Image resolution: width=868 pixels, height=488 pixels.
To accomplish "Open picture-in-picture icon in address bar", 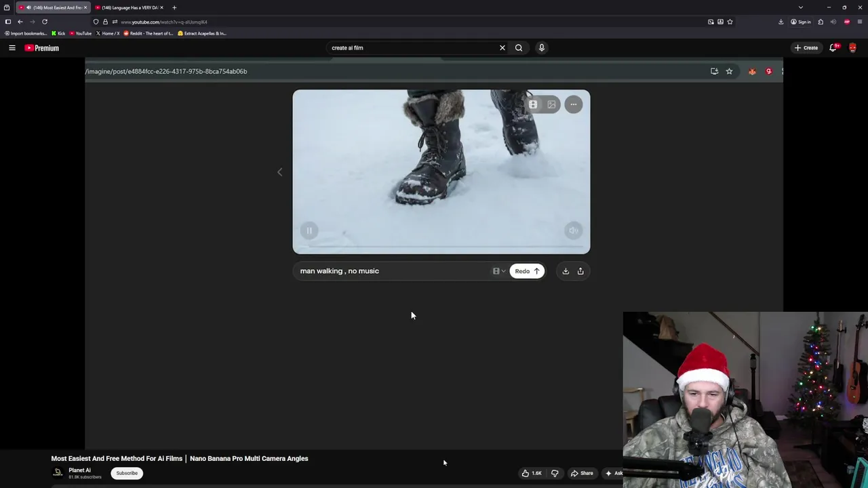I will tap(711, 22).
